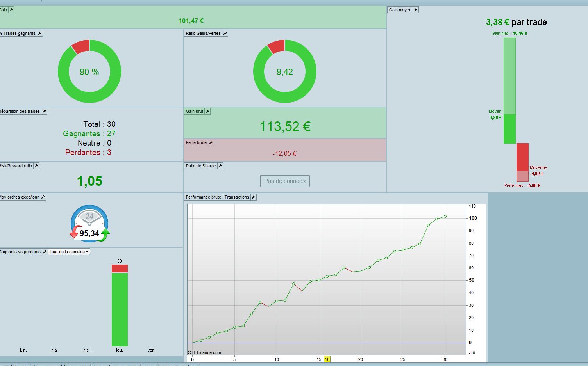Open the Ratio Gains/Pertes wrench settings
The width and height of the screenshot is (588, 366).
tap(225, 33)
